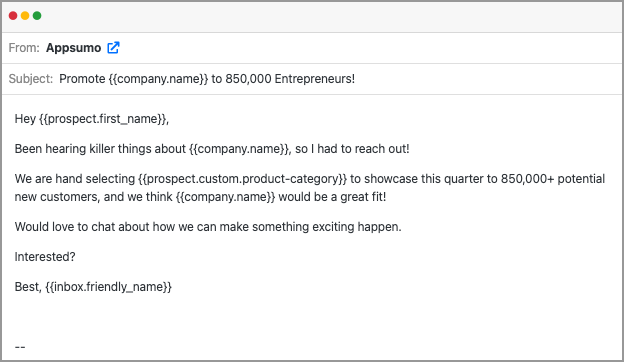Click the Appsumo sender name

pos(74,48)
